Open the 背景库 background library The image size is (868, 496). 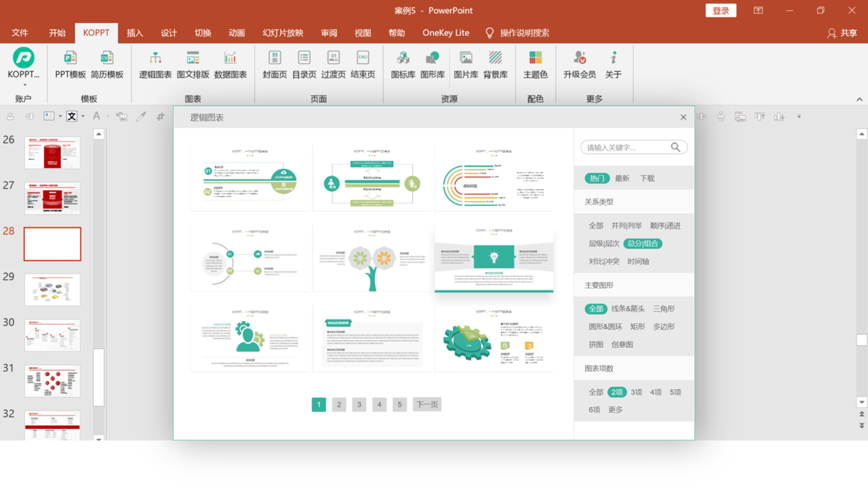[x=496, y=64]
